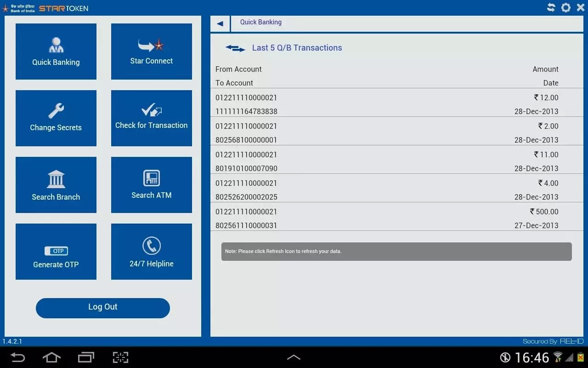Click the Log Out button
588x368 pixels.
click(x=103, y=308)
